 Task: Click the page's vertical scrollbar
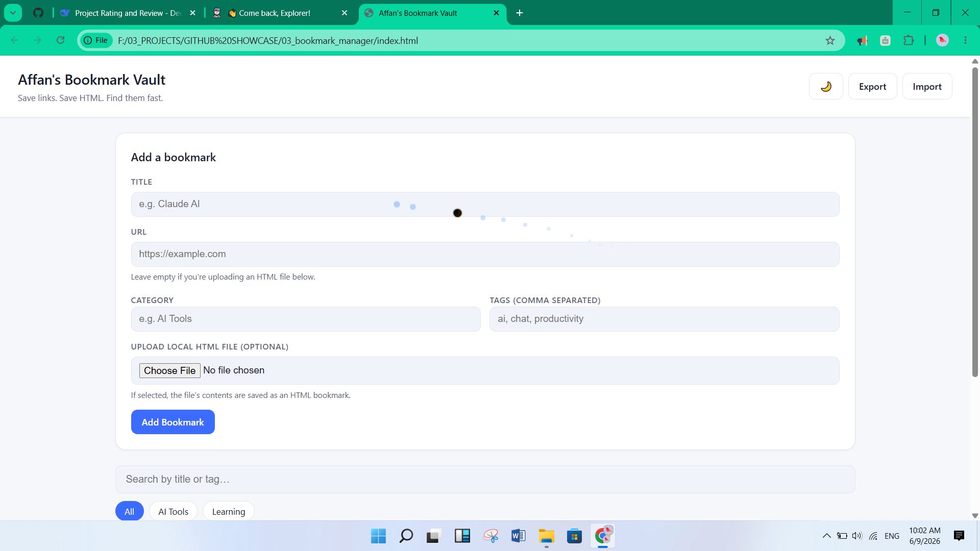coord(975,222)
